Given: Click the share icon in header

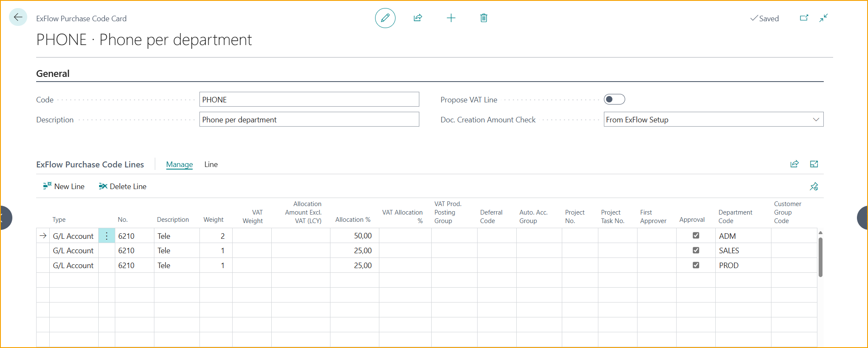Looking at the screenshot, I should click(418, 18).
